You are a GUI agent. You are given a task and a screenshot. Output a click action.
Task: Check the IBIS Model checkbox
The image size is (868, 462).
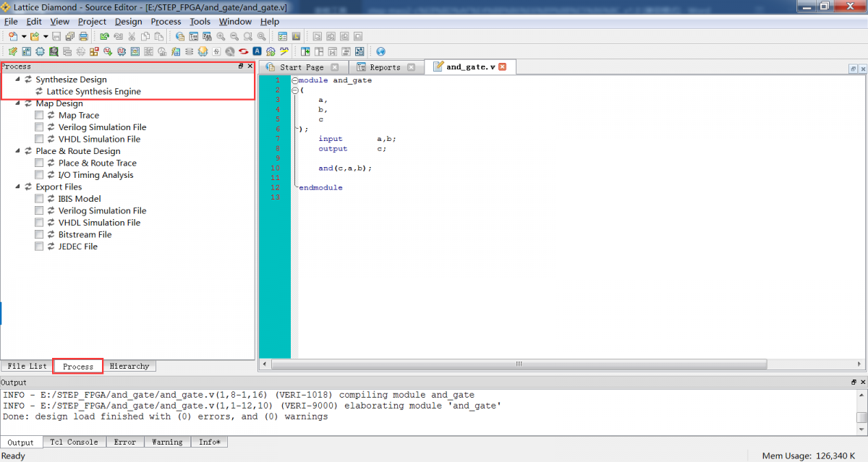(x=39, y=199)
